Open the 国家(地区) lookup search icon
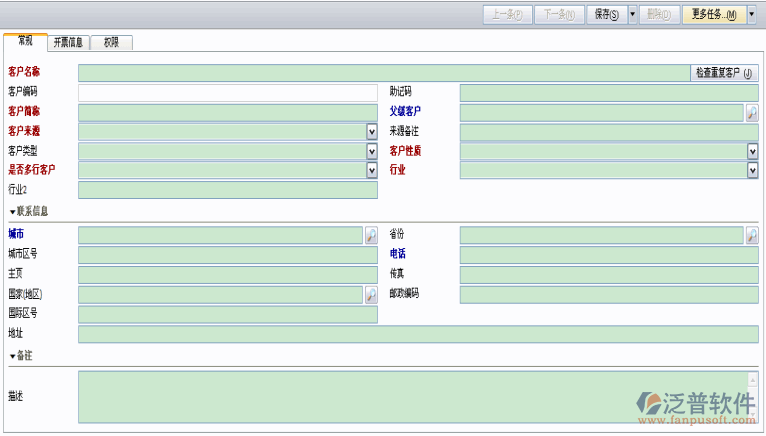This screenshot has width=766, height=436. click(x=371, y=295)
